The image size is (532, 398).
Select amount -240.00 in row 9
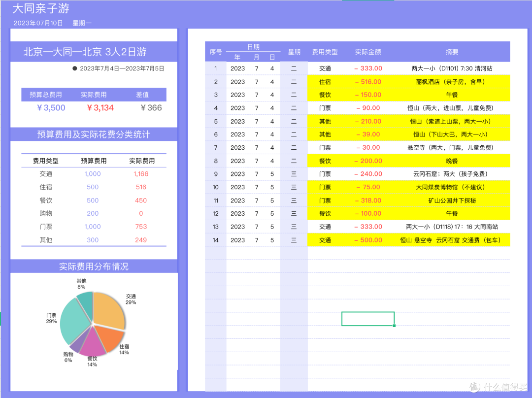[x=368, y=174]
